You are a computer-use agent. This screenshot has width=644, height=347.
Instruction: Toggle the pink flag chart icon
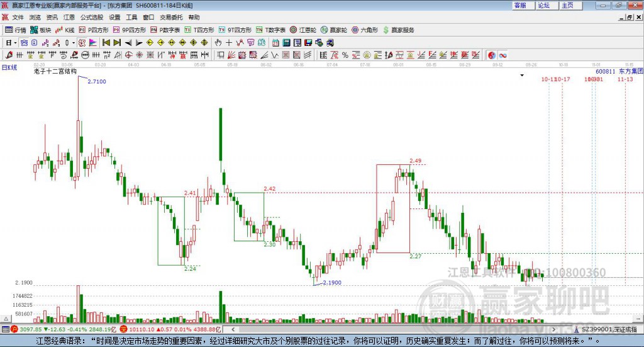[93, 43]
